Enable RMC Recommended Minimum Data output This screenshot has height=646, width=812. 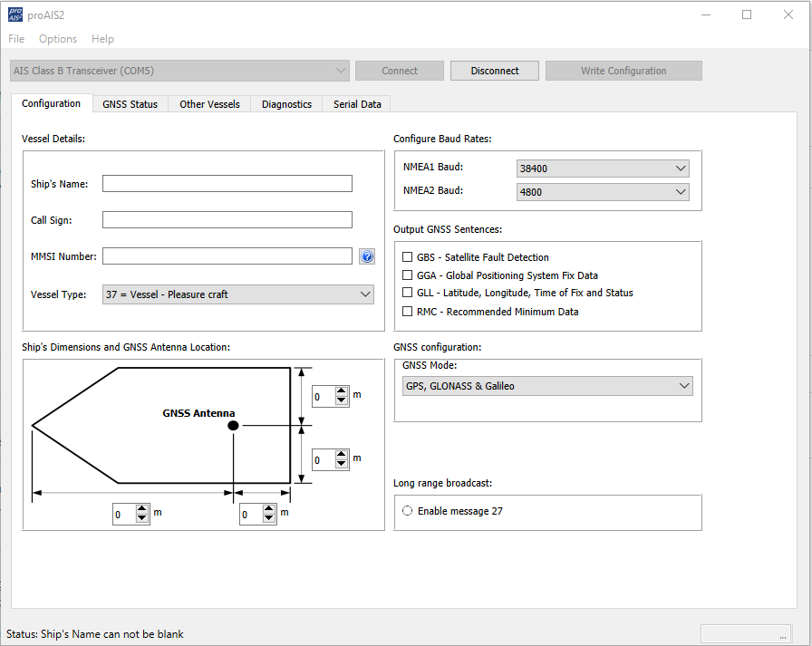coord(408,311)
